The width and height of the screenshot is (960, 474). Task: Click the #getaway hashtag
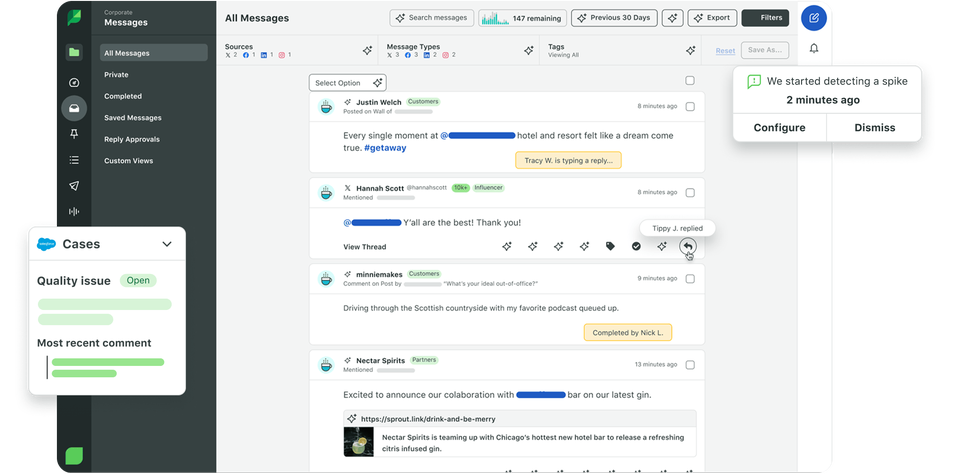click(384, 148)
